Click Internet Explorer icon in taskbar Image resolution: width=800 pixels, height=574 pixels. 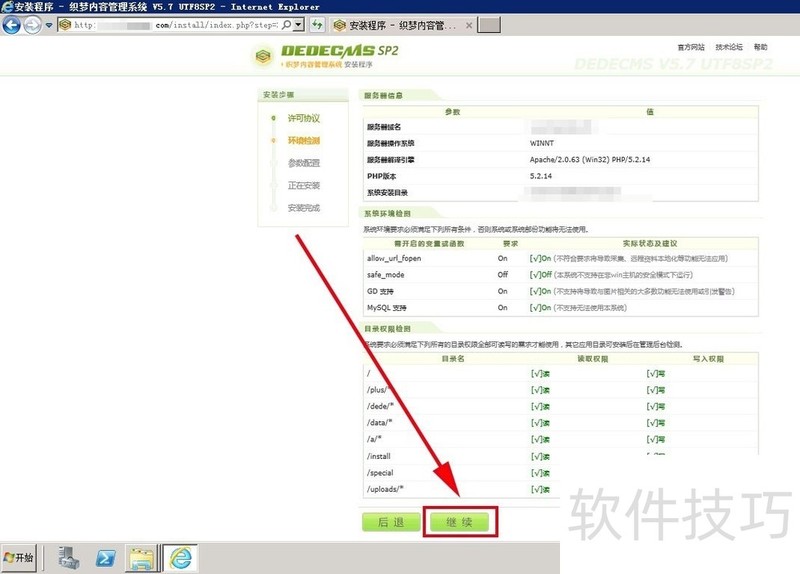[x=180, y=558]
